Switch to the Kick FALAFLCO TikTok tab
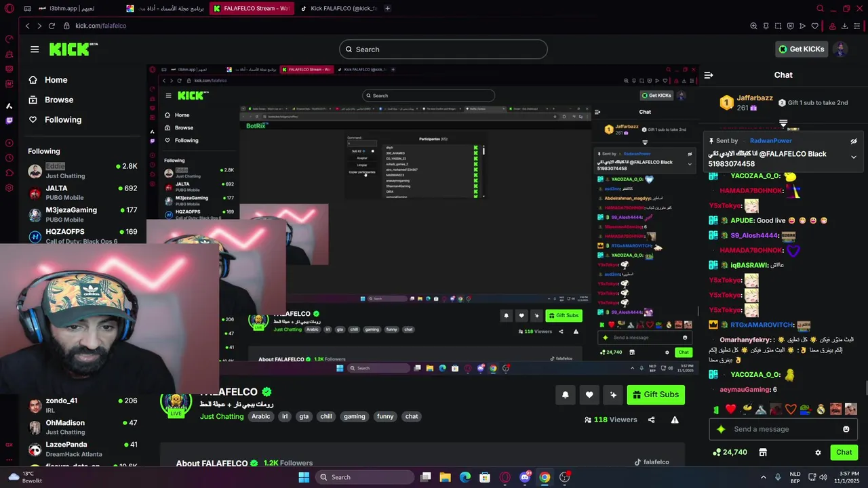 pos(339,8)
